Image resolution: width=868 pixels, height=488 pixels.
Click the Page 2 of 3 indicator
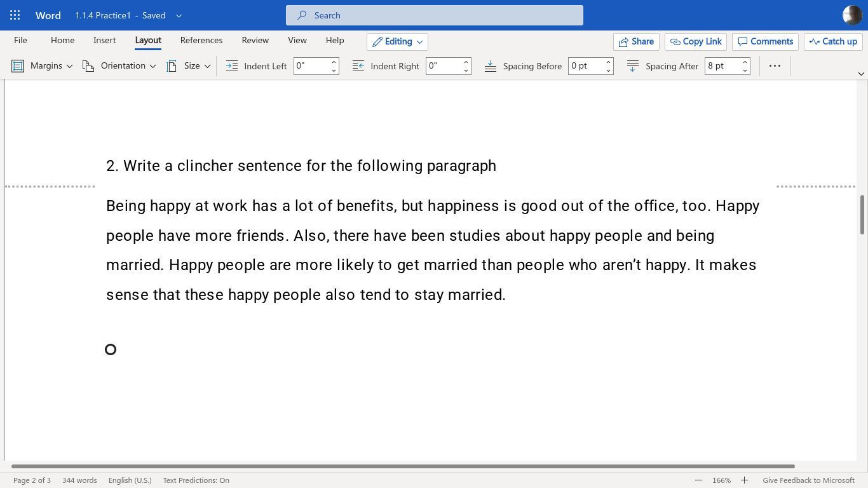(32, 480)
